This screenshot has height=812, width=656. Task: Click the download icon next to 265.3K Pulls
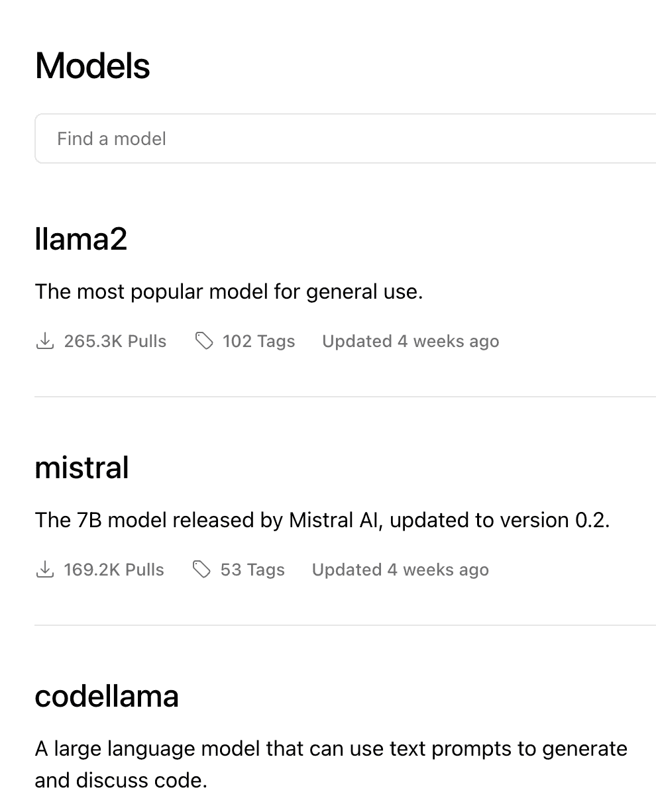click(x=44, y=341)
